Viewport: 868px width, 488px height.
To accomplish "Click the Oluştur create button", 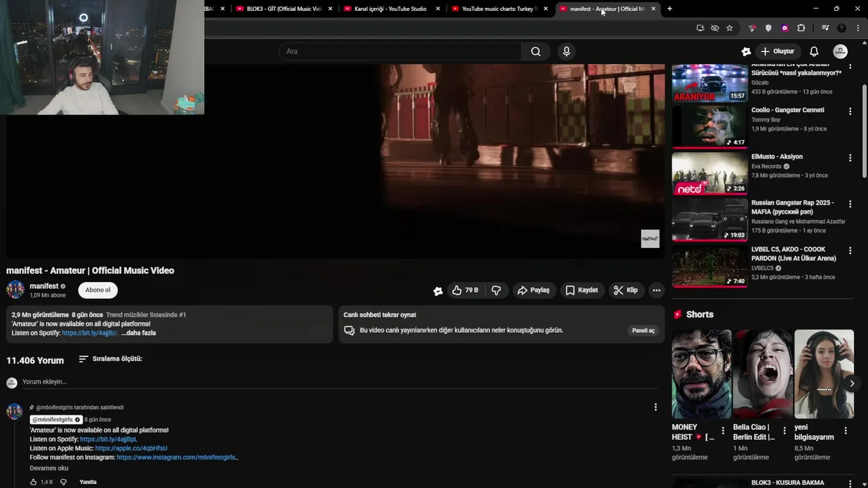I will [777, 52].
